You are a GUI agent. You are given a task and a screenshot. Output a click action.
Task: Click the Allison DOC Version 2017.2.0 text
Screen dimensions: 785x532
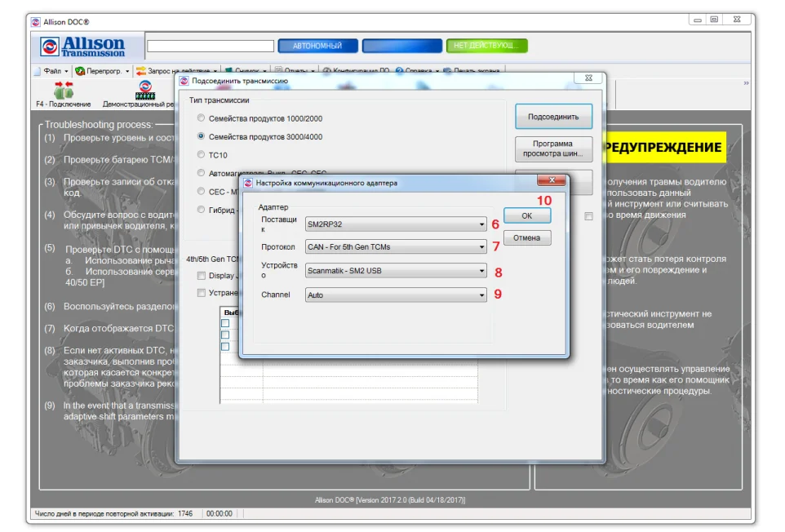389,500
